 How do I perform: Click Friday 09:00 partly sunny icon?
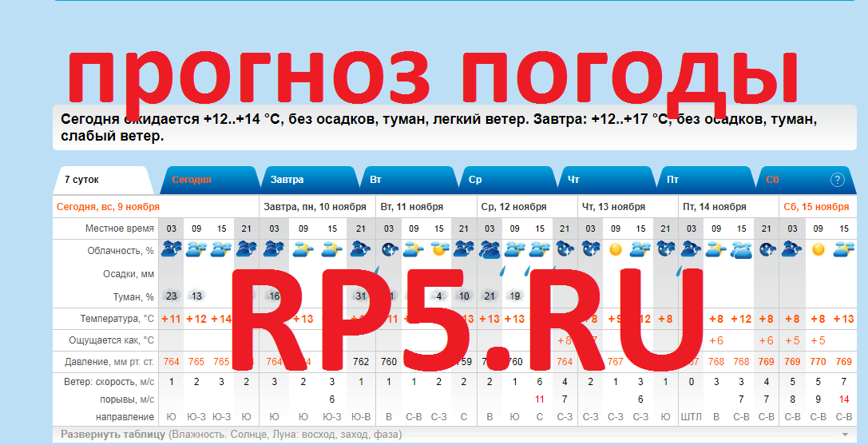[716, 249]
